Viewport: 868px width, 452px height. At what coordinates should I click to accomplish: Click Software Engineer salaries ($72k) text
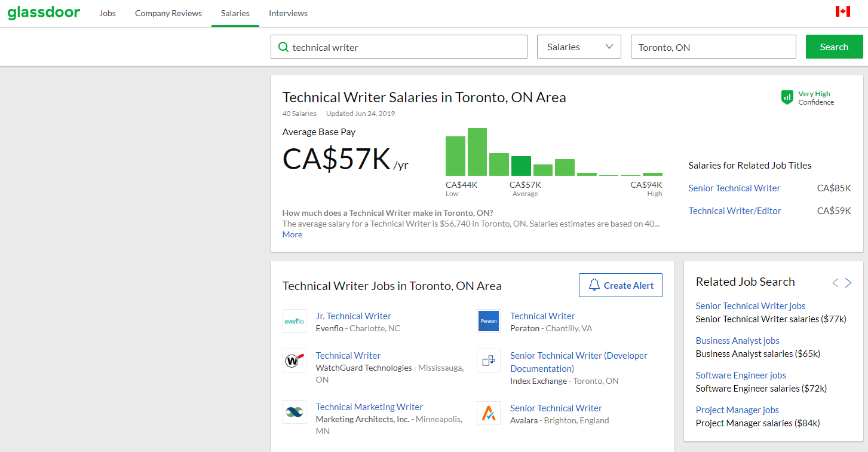pos(761,388)
